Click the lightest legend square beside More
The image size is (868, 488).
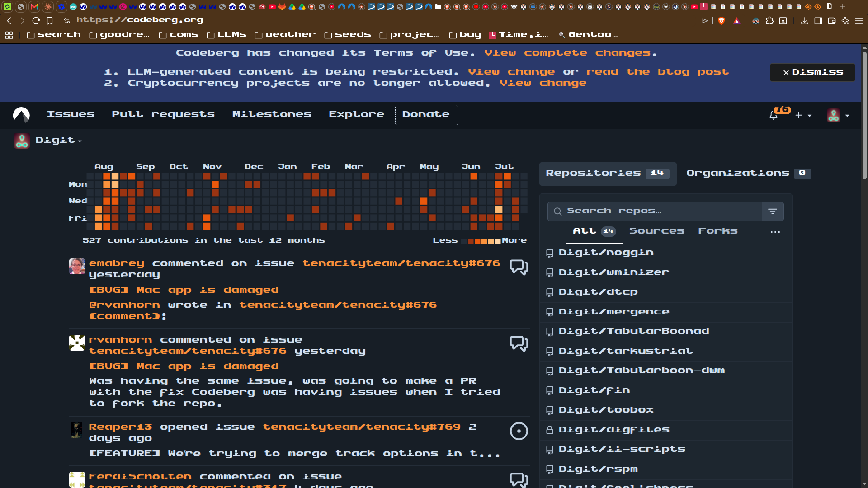(498, 241)
